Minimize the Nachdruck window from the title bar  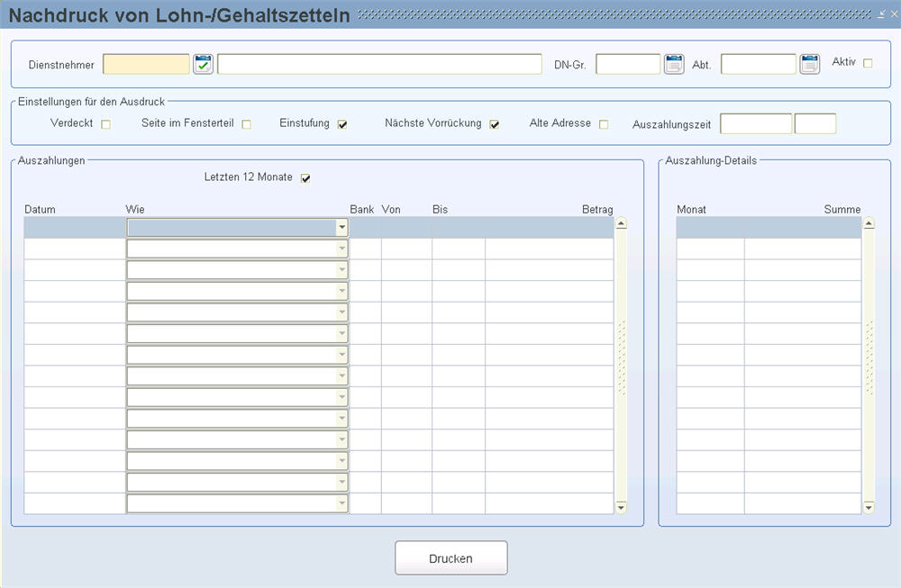point(881,14)
